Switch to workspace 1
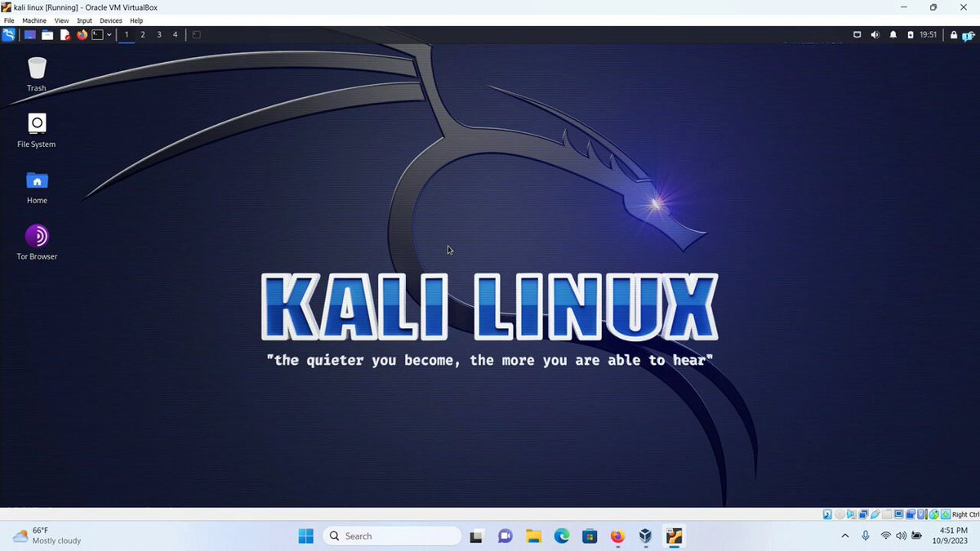Image resolution: width=980 pixels, height=551 pixels. point(127,35)
